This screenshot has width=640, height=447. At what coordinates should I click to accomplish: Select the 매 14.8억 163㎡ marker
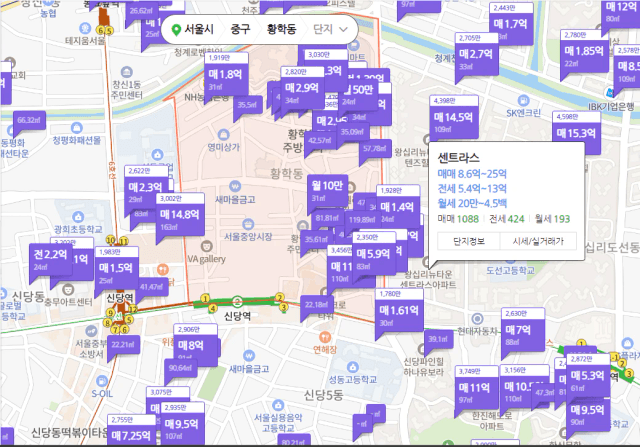click(x=180, y=215)
